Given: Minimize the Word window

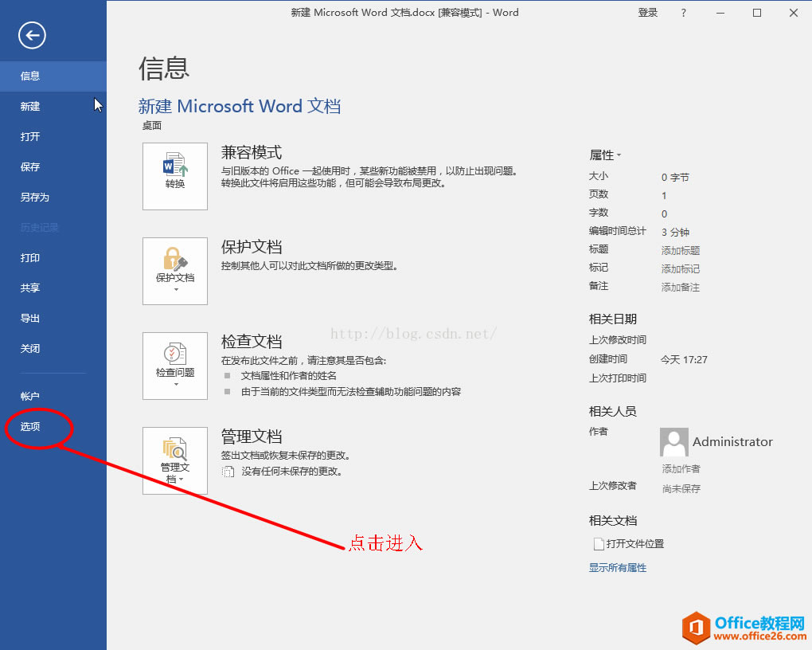Looking at the screenshot, I should click(720, 13).
